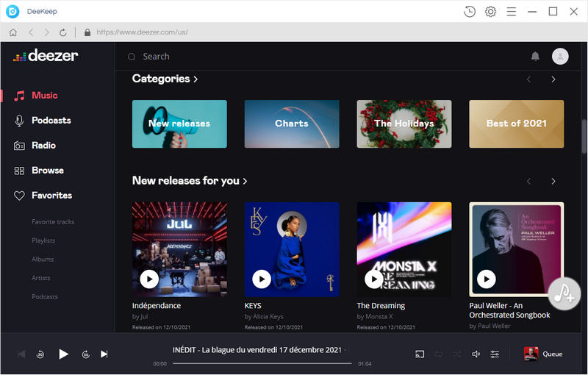Viewport: 588px width, 375px height.
Task: Go to home page via house icon
Action: coord(13,32)
